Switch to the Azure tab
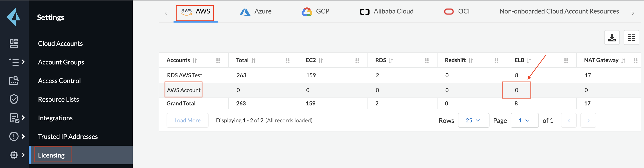This screenshot has width=644, height=168. [x=255, y=12]
